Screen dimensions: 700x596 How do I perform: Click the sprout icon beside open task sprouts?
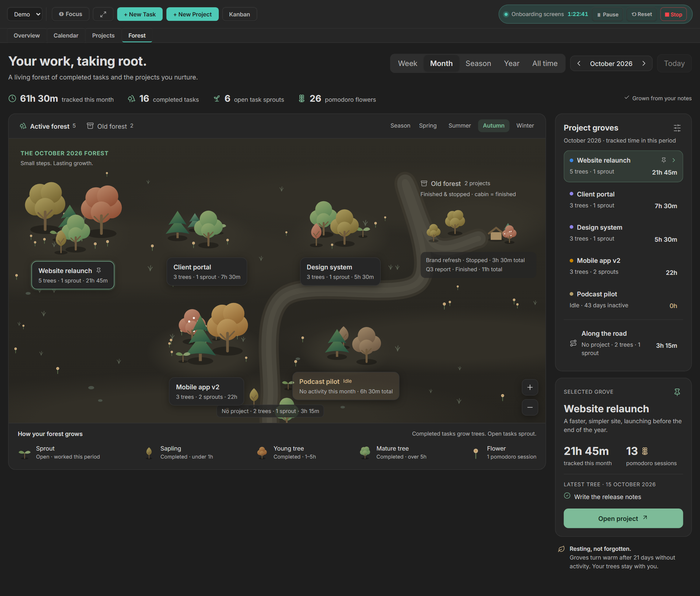tap(217, 98)
